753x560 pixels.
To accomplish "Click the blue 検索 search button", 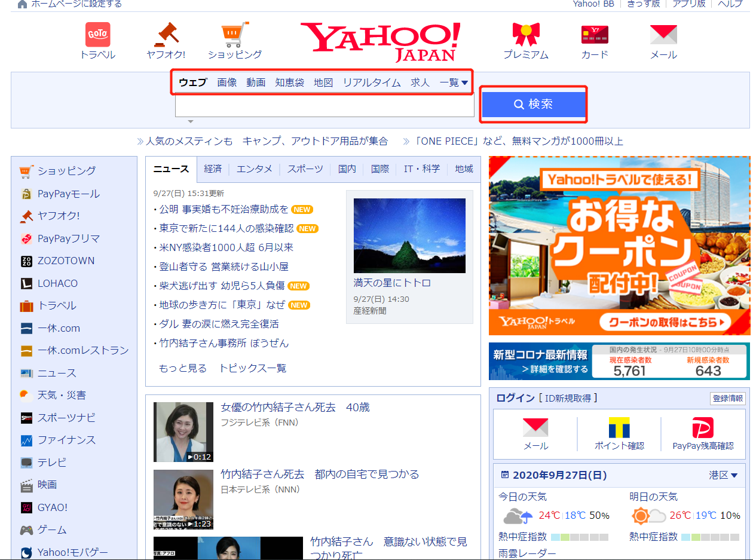I will 534,104.
